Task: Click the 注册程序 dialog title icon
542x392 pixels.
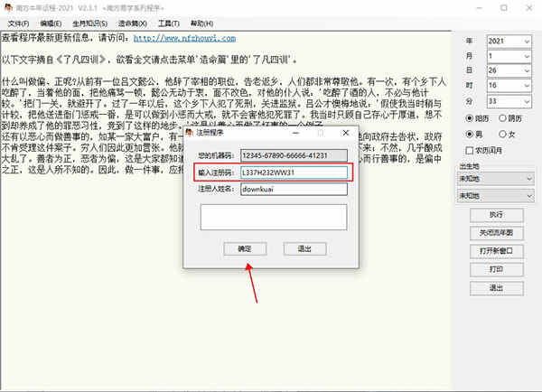Action: (x=189, y=133)
